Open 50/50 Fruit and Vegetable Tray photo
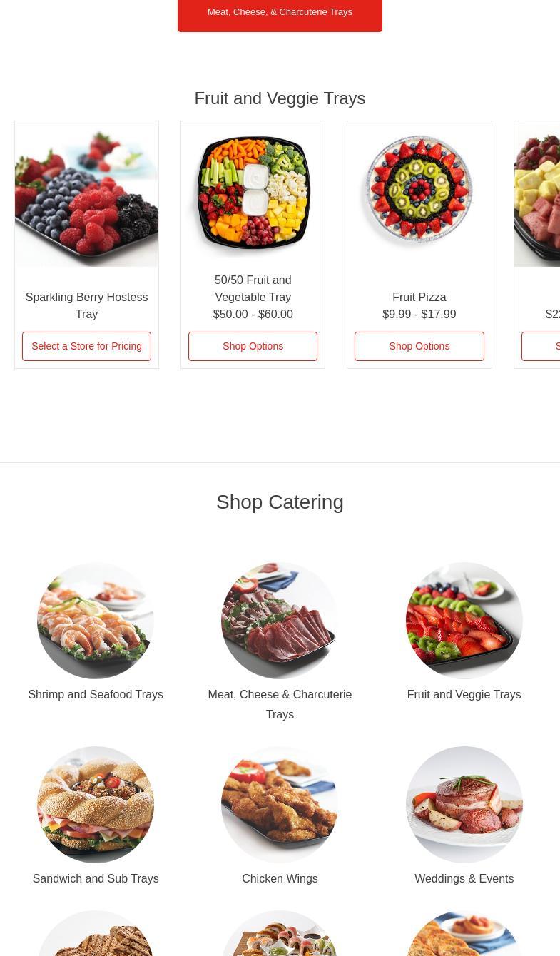The image size is (560, 956). coord(253,194)
